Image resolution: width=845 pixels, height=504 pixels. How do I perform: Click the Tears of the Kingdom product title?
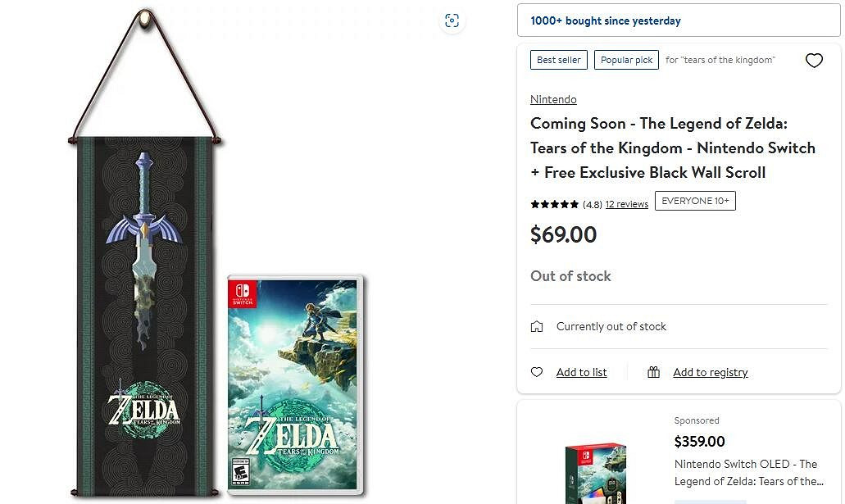(x=673, y=148)
